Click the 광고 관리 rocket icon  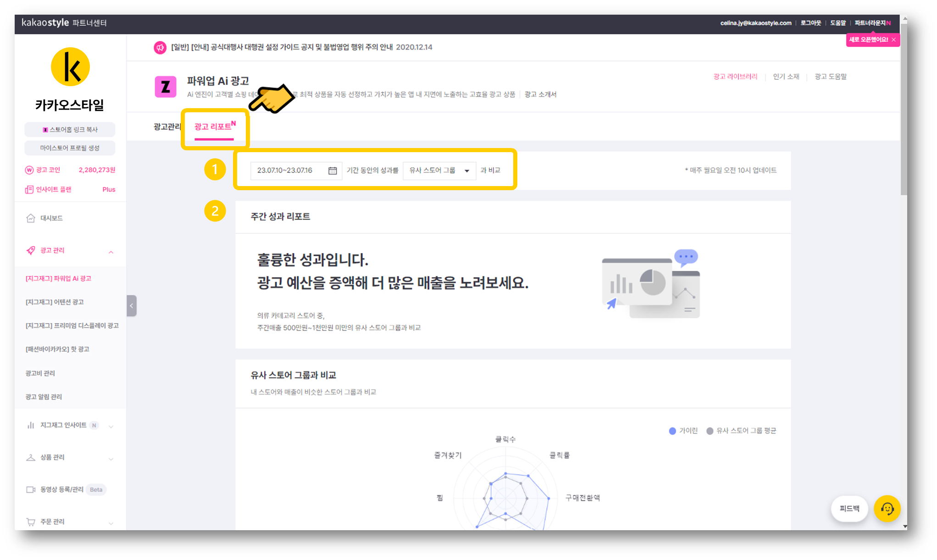click(x=31, y=250)
